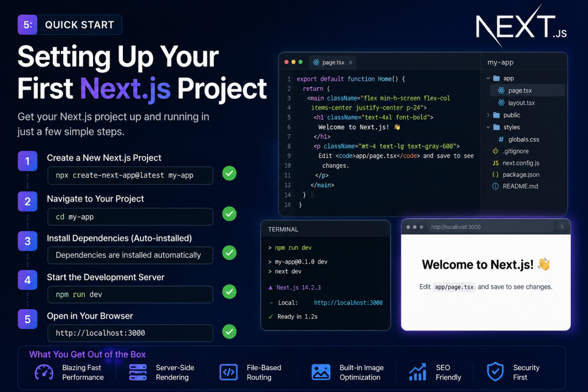
Task: Click the SEO Friendly chart icon
Action: 417,372
